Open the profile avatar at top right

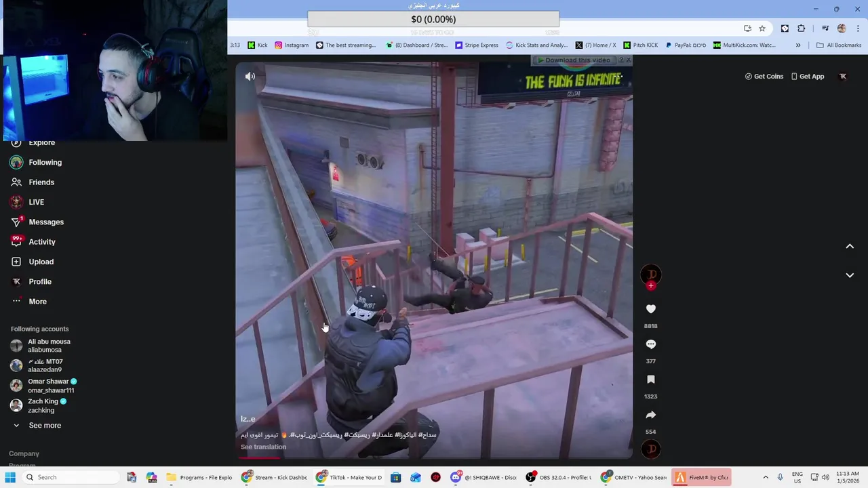(x=843, y=77)
